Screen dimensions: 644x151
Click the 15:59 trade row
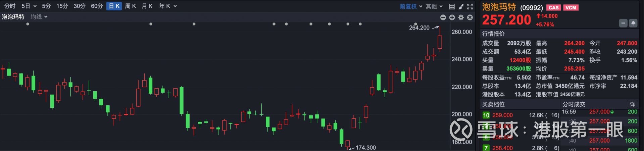click(600, 112)
